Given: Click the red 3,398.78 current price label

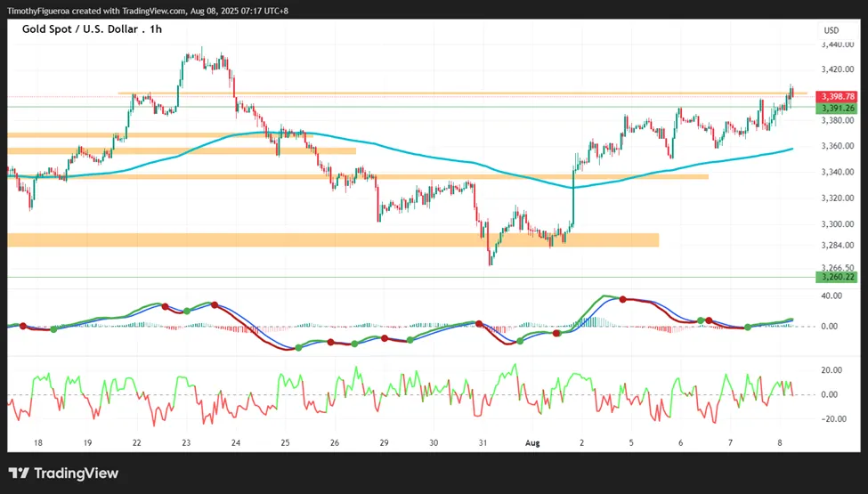Looking at the screenshot, I should pyautogui.click(x=837, y=97).
